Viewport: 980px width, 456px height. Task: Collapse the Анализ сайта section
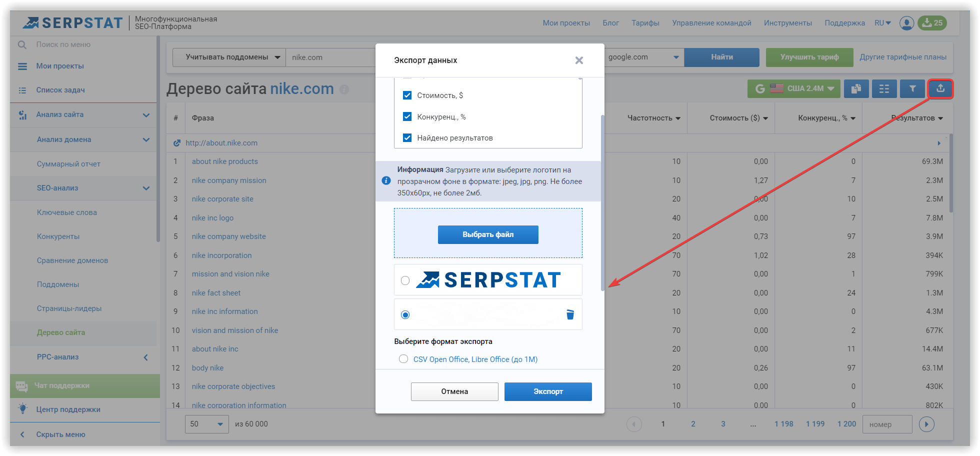click(146, 115)
